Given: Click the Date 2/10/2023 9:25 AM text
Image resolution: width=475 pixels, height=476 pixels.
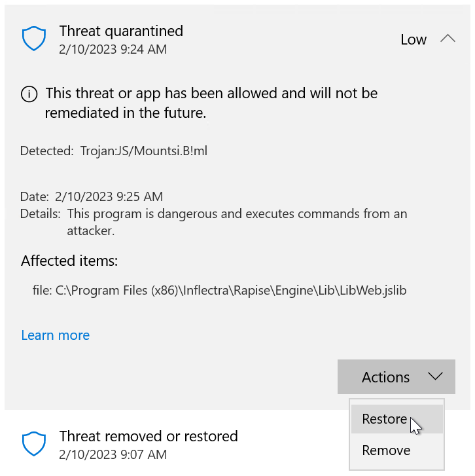Looking at the screenshot, I should pos(92,196).
